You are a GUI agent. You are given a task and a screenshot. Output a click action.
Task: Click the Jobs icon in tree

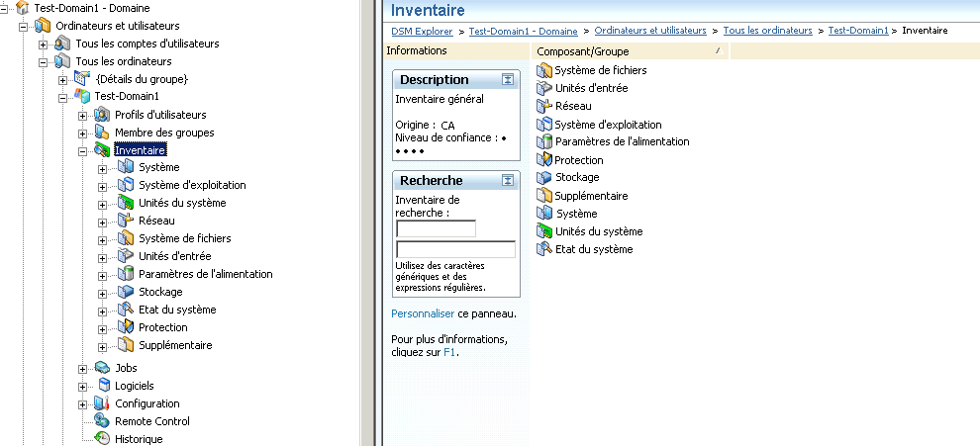[x=102, y=368]
